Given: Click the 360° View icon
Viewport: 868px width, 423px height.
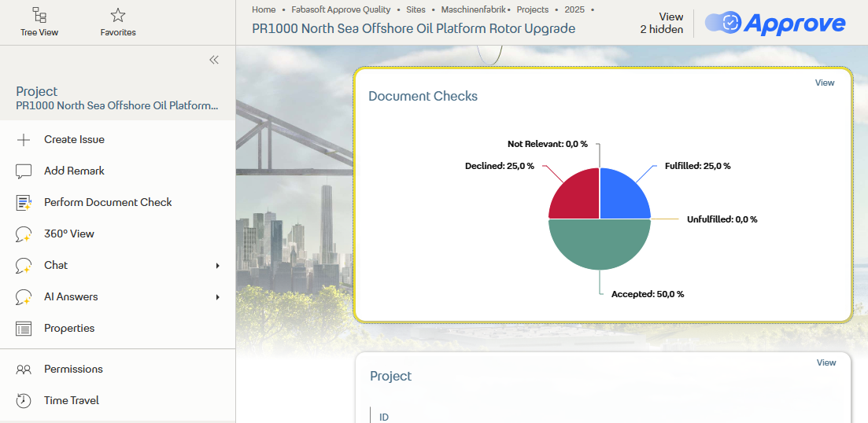Looking at the screenshot, I should coord(24,234).
